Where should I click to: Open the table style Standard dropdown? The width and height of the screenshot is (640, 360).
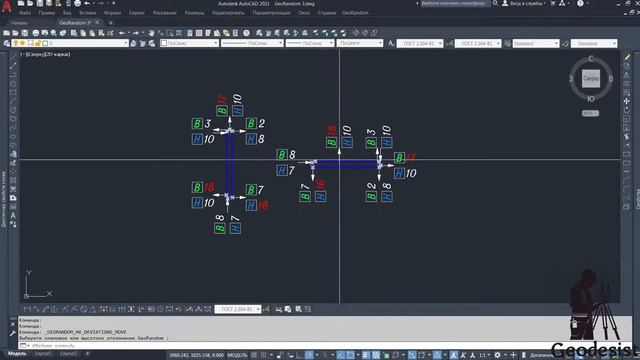536,43
